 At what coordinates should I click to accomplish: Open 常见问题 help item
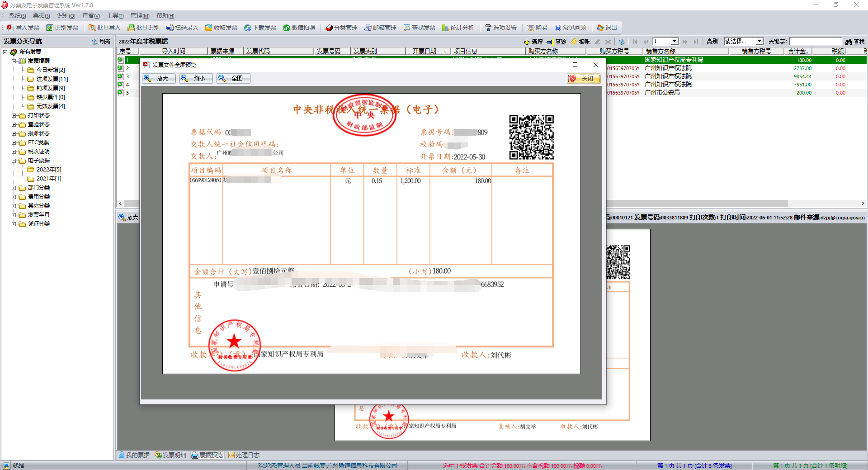click(x=571, y=28)
